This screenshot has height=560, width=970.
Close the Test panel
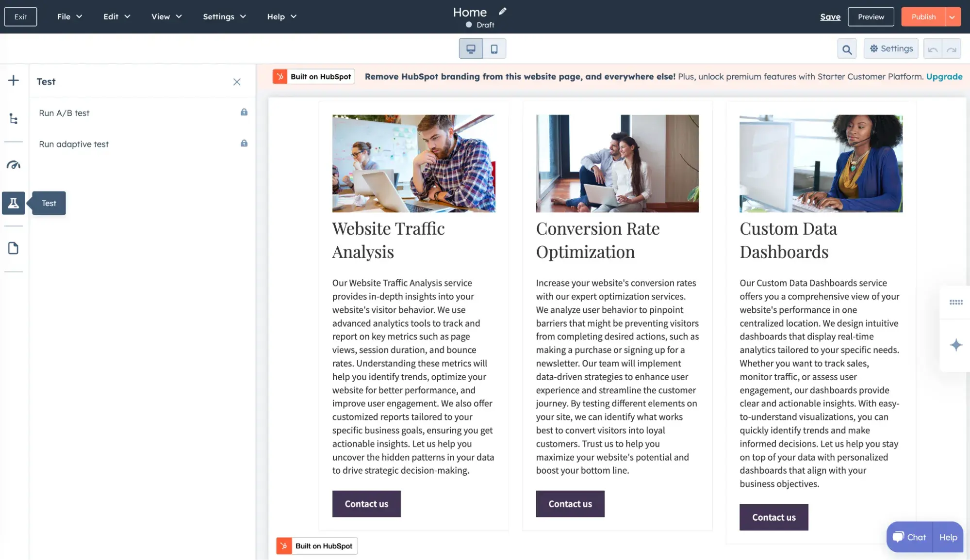click(237, 82)
